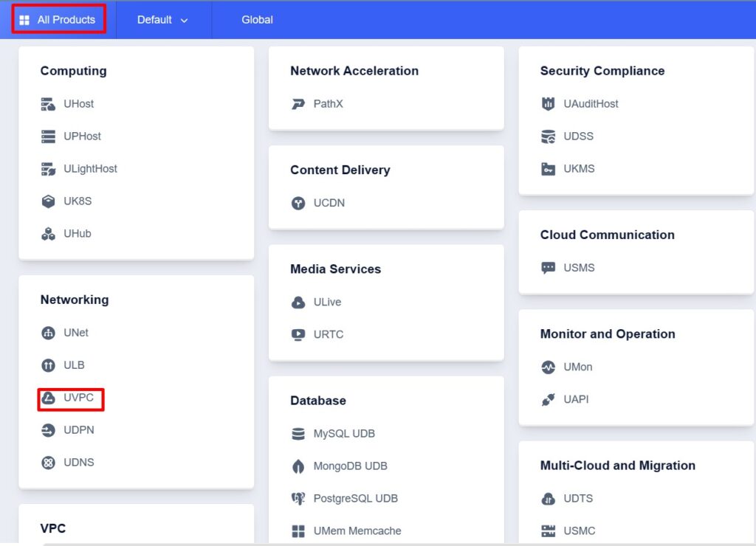Open the All Products menu
Screen dimensions: 756x546
(x=58, y=19)
